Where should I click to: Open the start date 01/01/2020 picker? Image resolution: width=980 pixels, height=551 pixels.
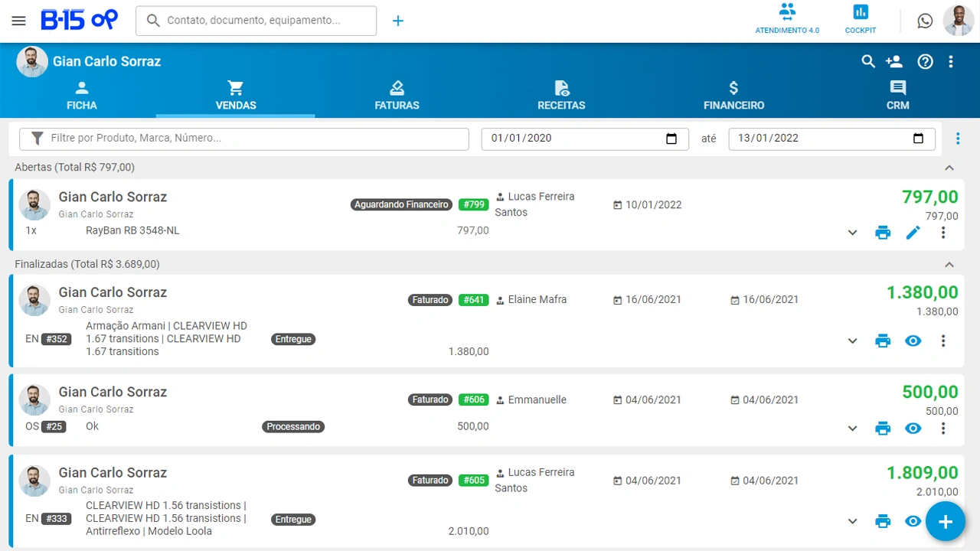(x=671, y=139)
